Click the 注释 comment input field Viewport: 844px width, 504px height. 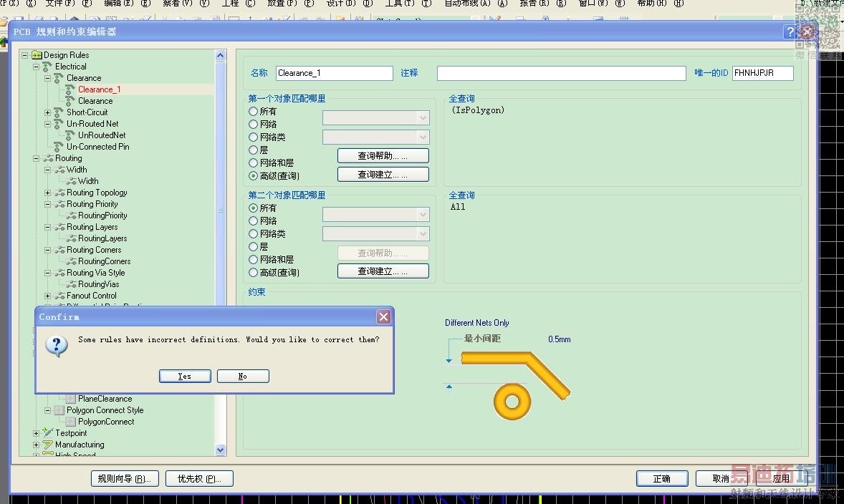(x=562, y=73)
